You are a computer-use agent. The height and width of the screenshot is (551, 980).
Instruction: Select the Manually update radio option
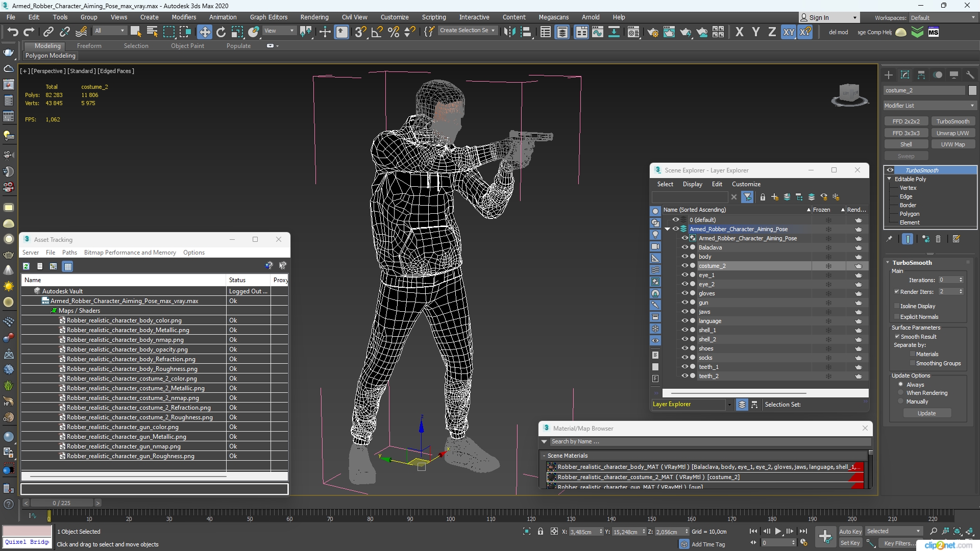pyautogui.click(x=901, y=402)
